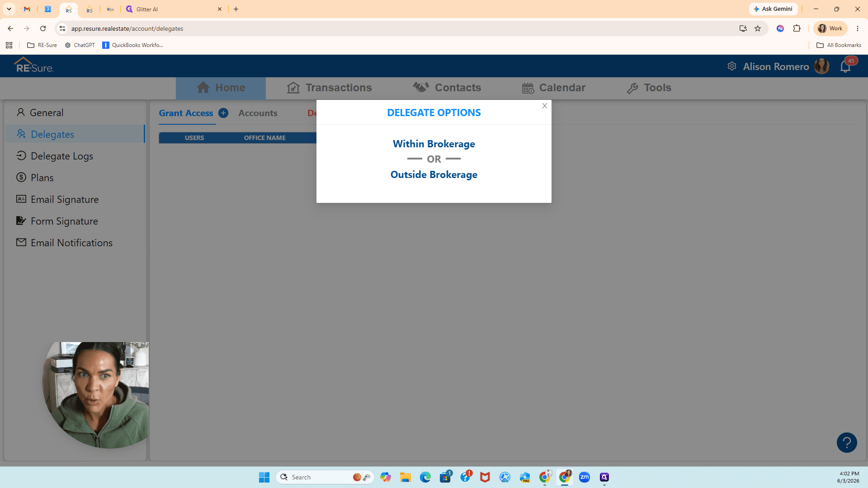Choose Outside Brokerage delegate option
This screenshot has height=488, width=868.
(x=434, y=174)
